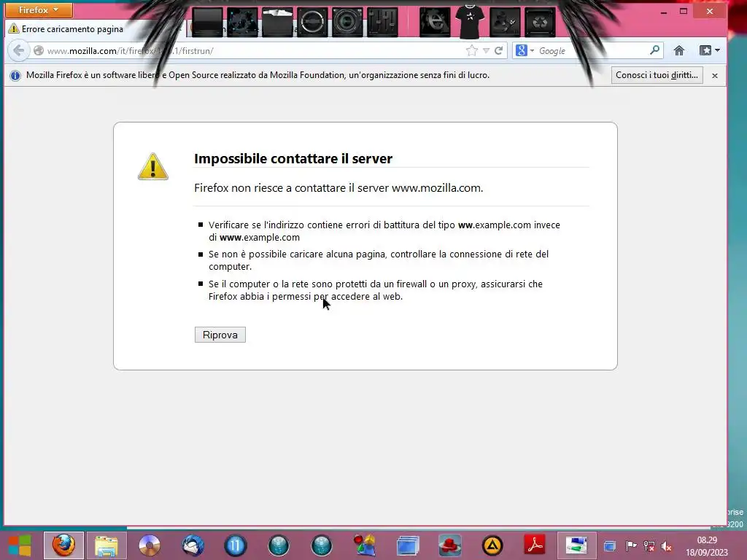Focus the www.mozilla.com address bar
The height and width of the screenshot is (560, 747).
point(248,50)
